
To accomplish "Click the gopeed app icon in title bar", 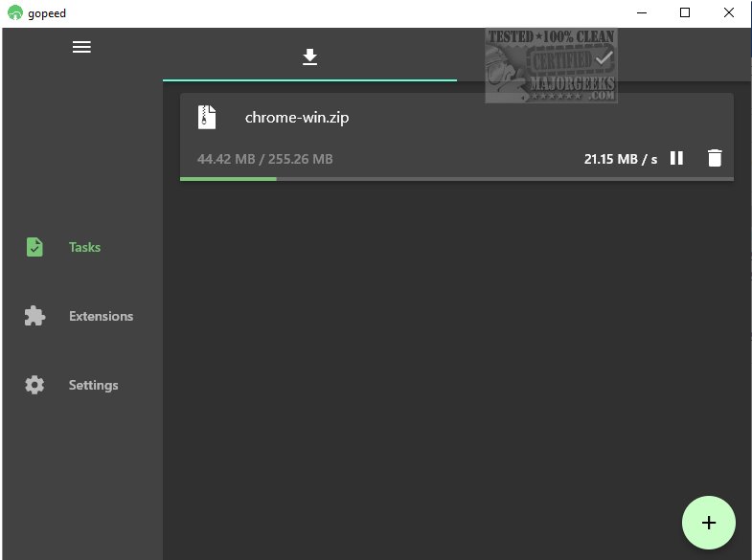I will point(14,13).
